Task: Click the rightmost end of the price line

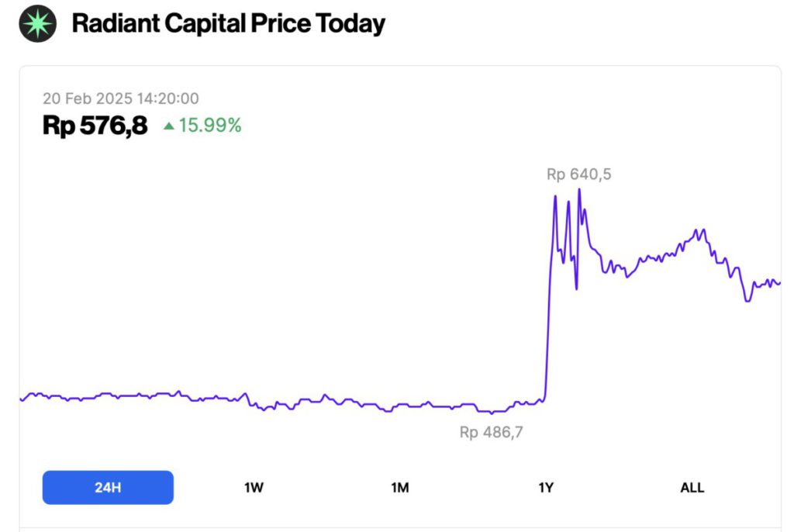Action: point(778,283)
